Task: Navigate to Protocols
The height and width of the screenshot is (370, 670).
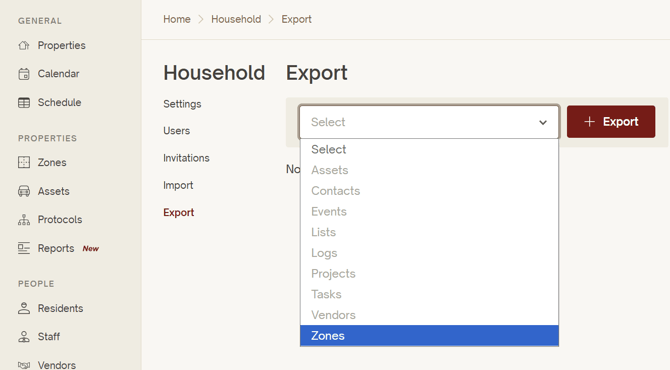Action: [x=60, y=220]
